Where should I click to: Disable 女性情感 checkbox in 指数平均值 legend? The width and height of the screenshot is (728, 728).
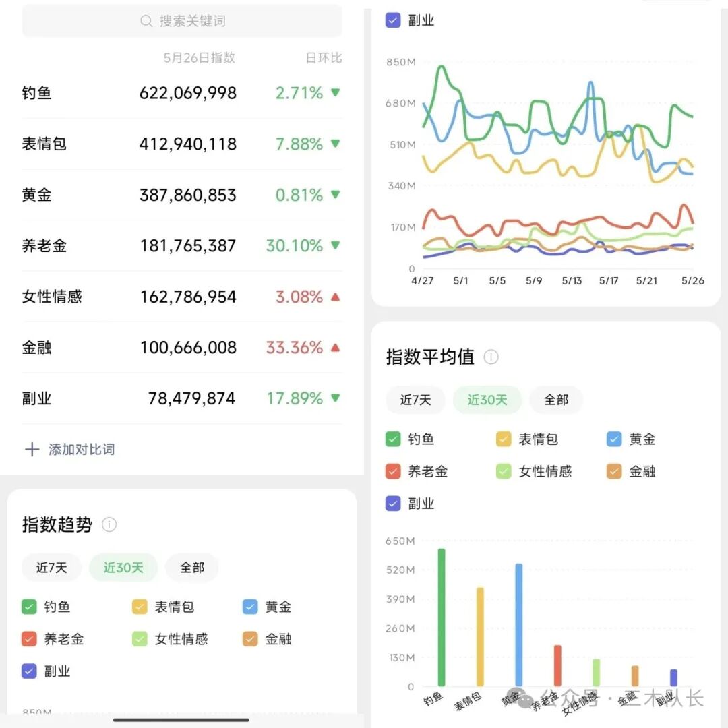[x=504, y=472]
